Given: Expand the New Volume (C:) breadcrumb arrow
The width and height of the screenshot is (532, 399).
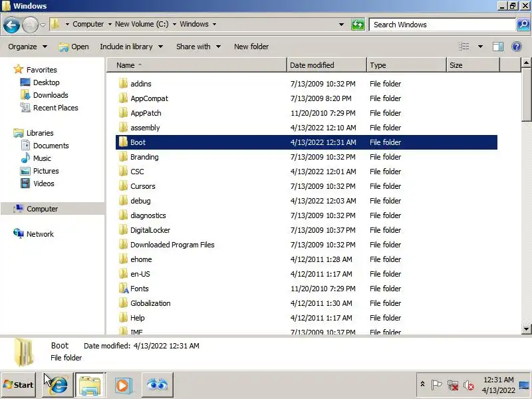Looking at the screenshot, I should point(174,24).
